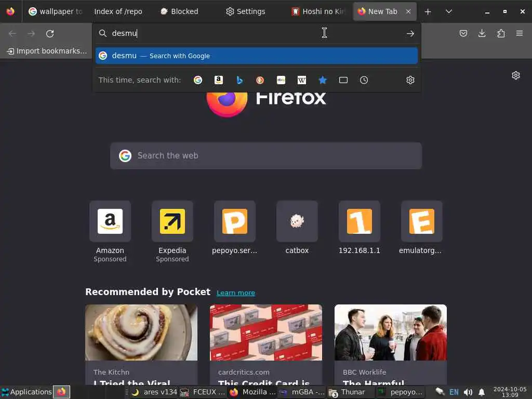Open the Extensions puzzle icon
The height and width of the screenshot is (399, 532).
[x=501, y=33]
